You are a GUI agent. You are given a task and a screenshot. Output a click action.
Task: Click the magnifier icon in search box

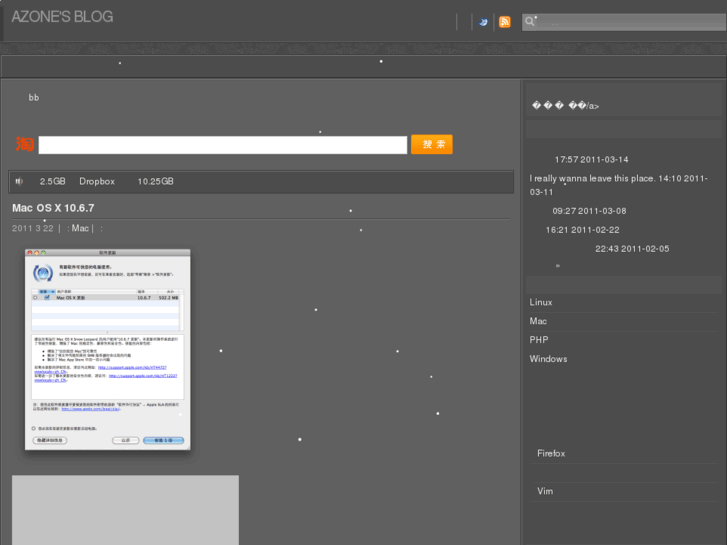530,21
